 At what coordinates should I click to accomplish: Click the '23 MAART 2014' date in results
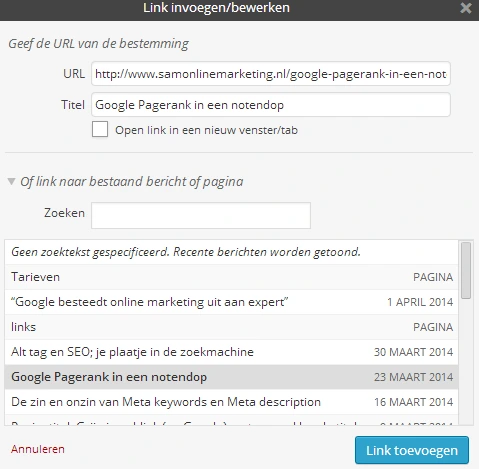[413, 377]
